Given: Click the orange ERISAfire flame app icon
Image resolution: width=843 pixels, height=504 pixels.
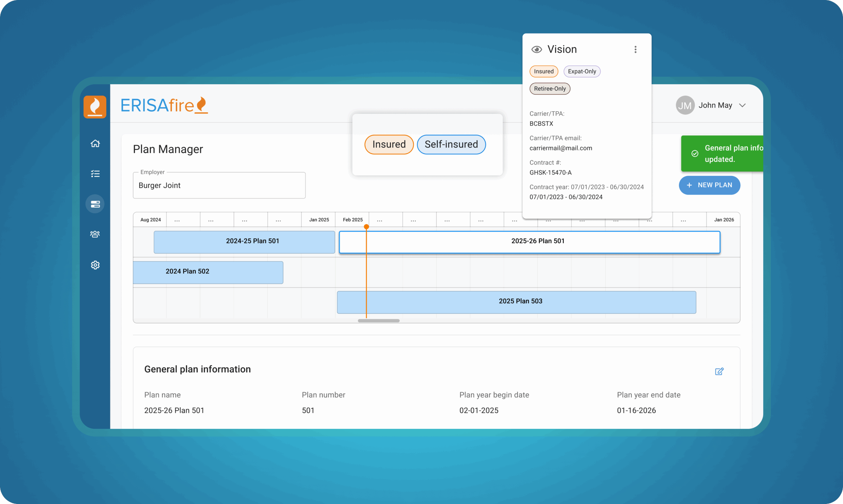Looking at the screenshot, I should [95, 107].
